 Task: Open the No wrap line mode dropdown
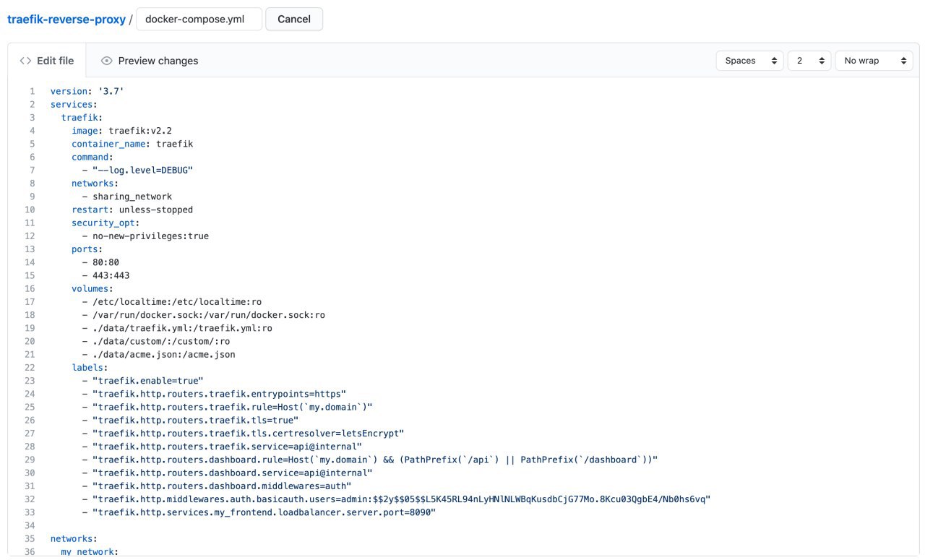[874, 61]
